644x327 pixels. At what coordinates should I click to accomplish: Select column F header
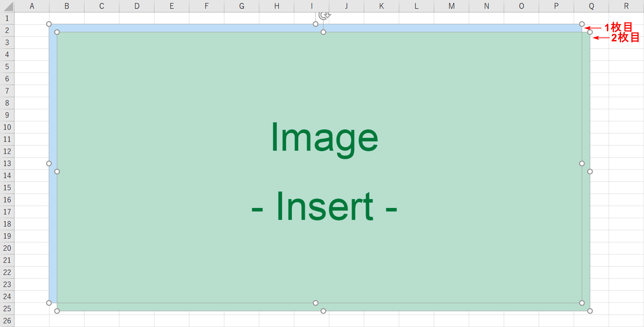pyautogui.click(x=207, y=6)
